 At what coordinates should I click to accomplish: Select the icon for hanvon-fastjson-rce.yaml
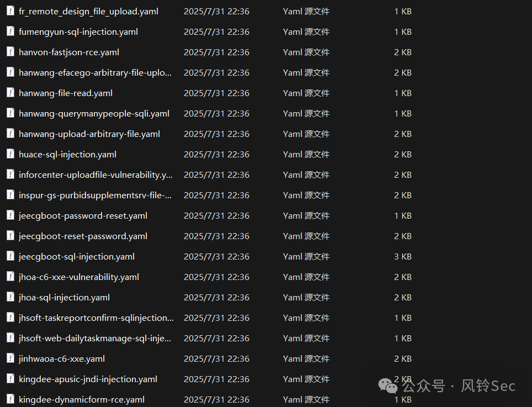pyautogui.click(x=10, y=52)
